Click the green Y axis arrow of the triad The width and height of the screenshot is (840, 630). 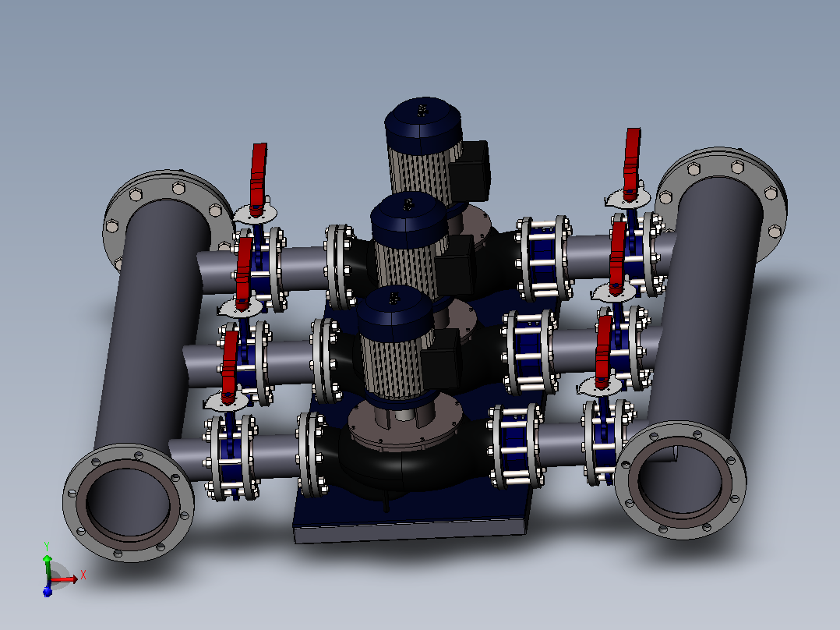(48, 567)
